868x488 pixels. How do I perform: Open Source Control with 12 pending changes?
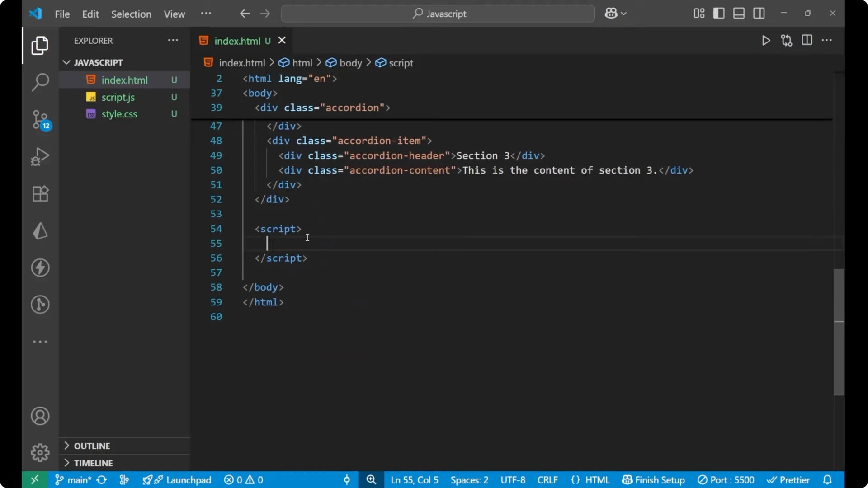40,120
